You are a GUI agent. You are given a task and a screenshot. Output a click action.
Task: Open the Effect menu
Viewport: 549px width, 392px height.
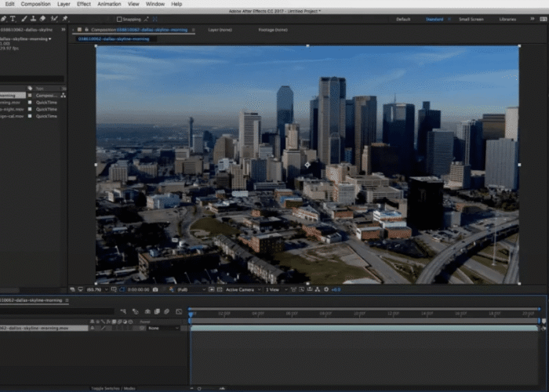click(84, 4)
